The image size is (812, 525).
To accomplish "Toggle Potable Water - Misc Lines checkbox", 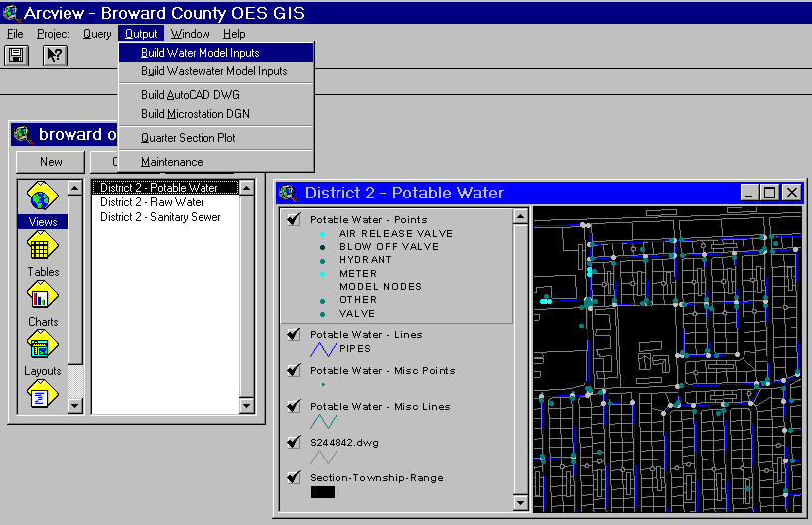I will pyautogui.click(x=294, y=406).
